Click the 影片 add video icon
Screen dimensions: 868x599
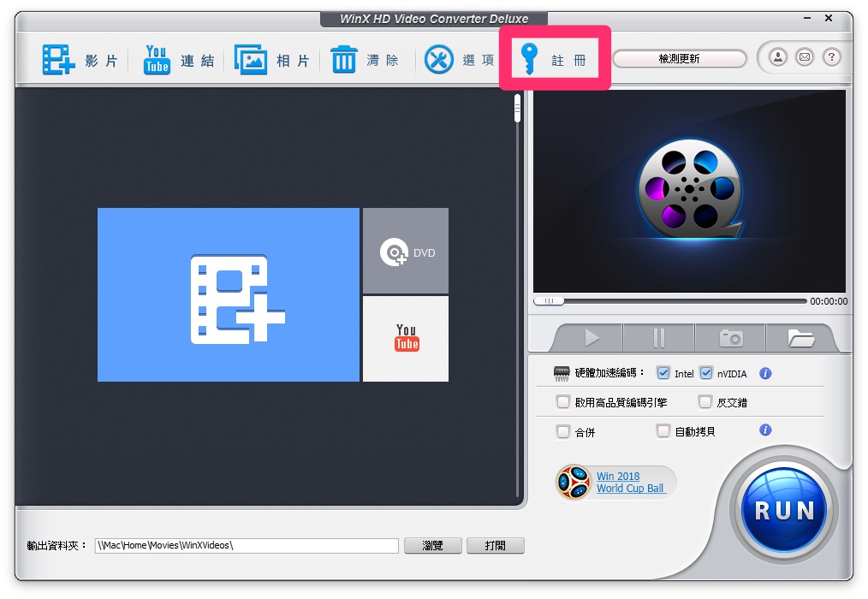(x=58, y=60)
